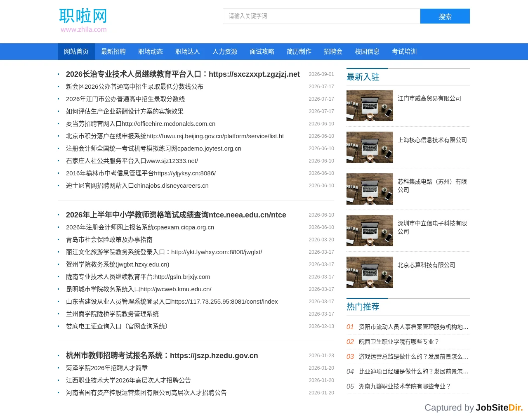Open company name 北京芯算科技有限公司
The image size is (528, 420).
pyautogui.click(x=427, y=265)
